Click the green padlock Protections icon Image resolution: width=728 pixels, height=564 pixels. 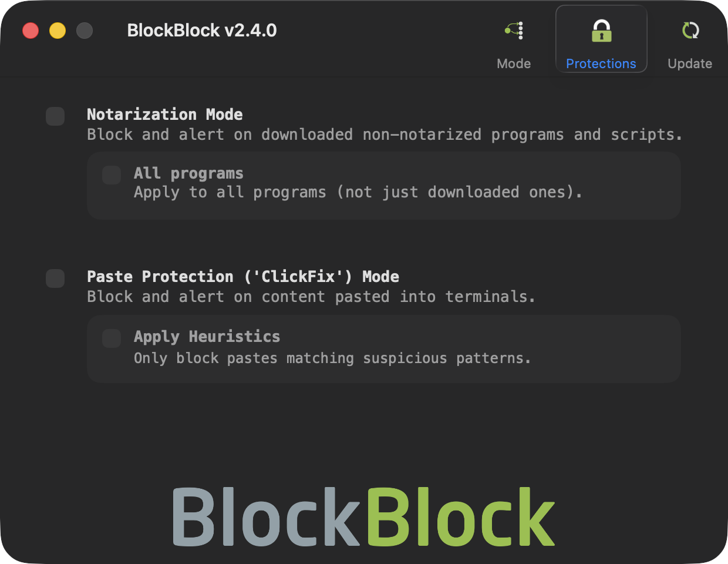tap(601, 31)
